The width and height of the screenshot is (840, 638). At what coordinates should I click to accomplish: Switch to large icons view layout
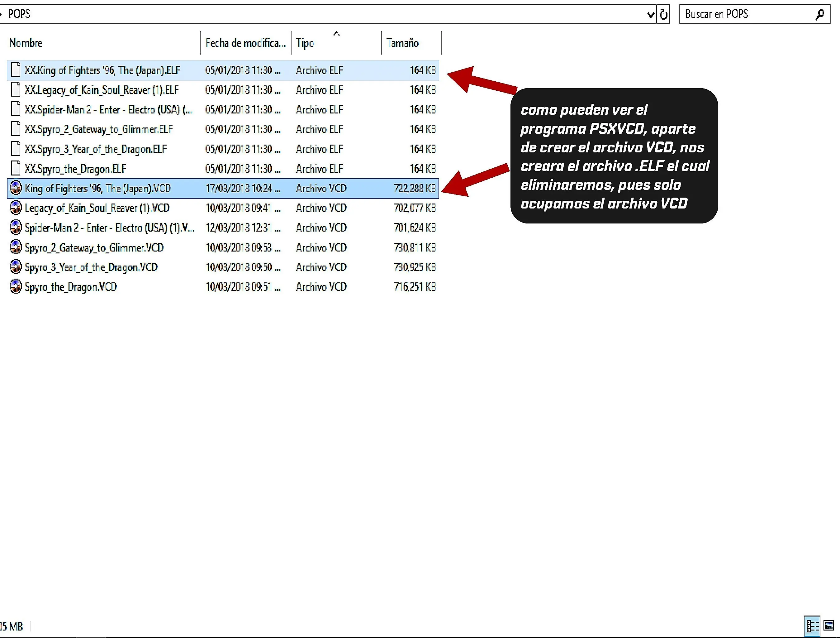(x=828, y=626)
